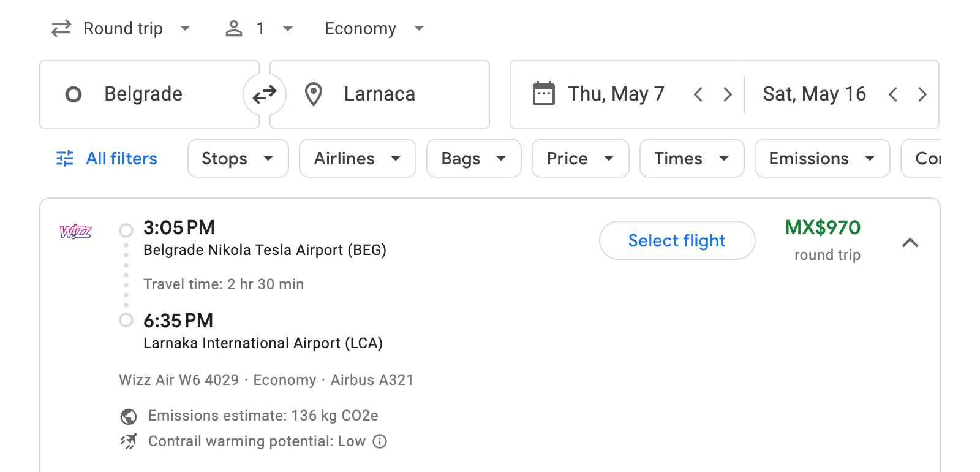This screenshot has height=472, width=980.
Task: Open the Stops filter dropdown
Action: click(x=238, y=158)
